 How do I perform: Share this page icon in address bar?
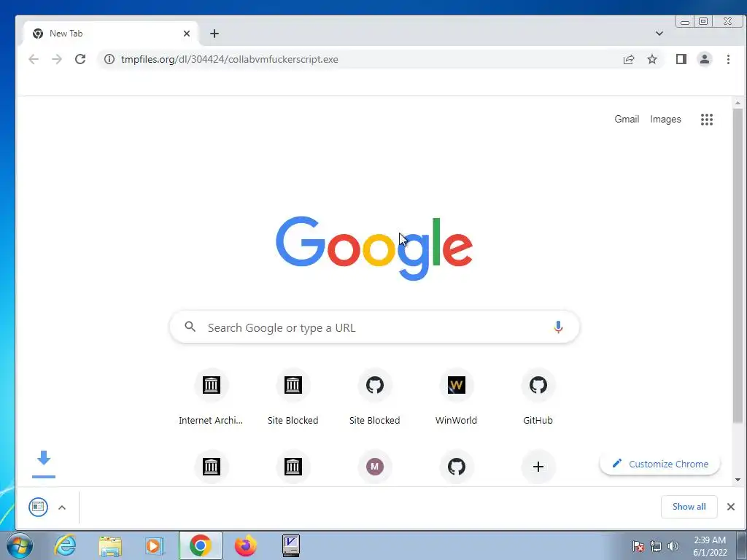(x=629, y=60)
